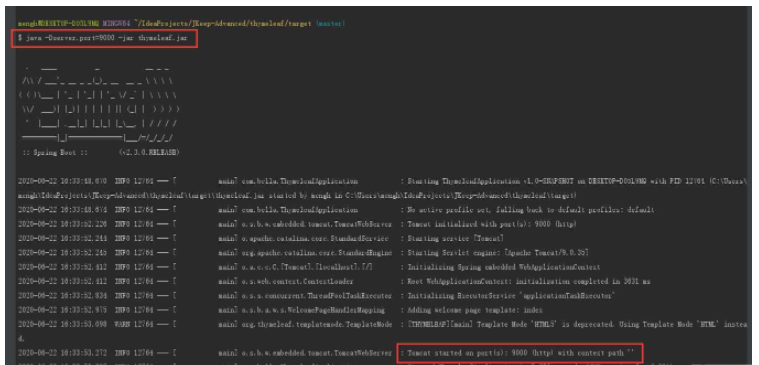Click 'Tomcat initialized with port(s): 9000 (http)' message
The image size is (759, 365).
pyautogui.click(x=492, y=224)
